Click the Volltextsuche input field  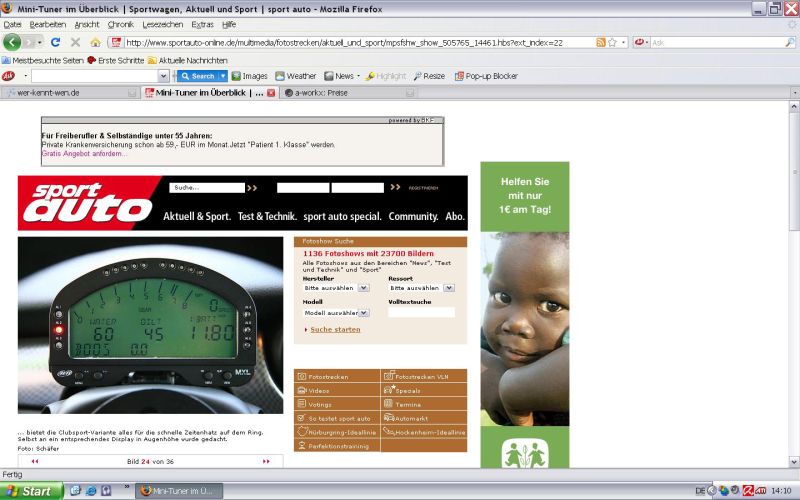pos(421,312)
